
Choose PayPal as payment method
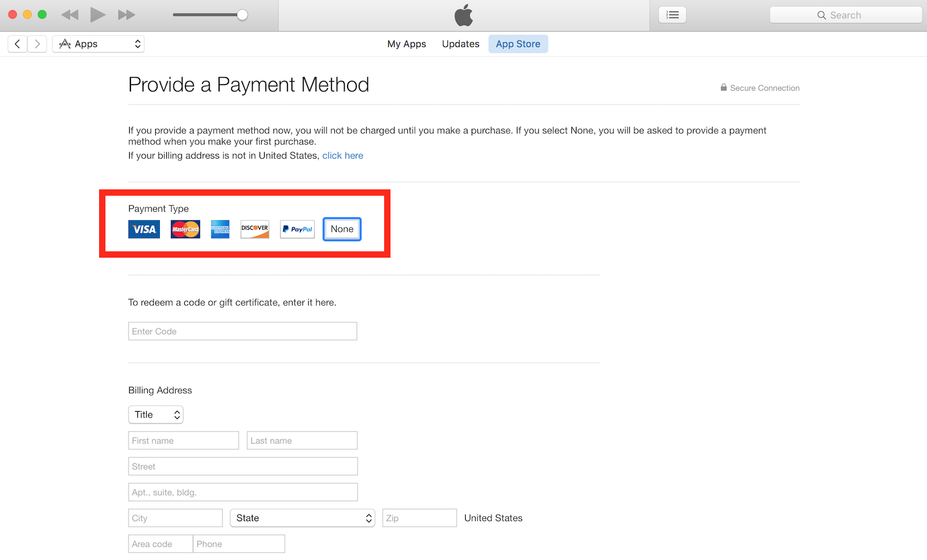[297, 229]
